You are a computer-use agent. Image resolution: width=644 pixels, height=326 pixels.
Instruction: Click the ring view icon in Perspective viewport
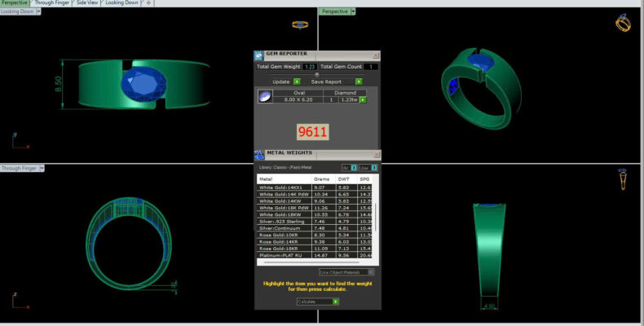pyautogui.click(x=623, y=22)
